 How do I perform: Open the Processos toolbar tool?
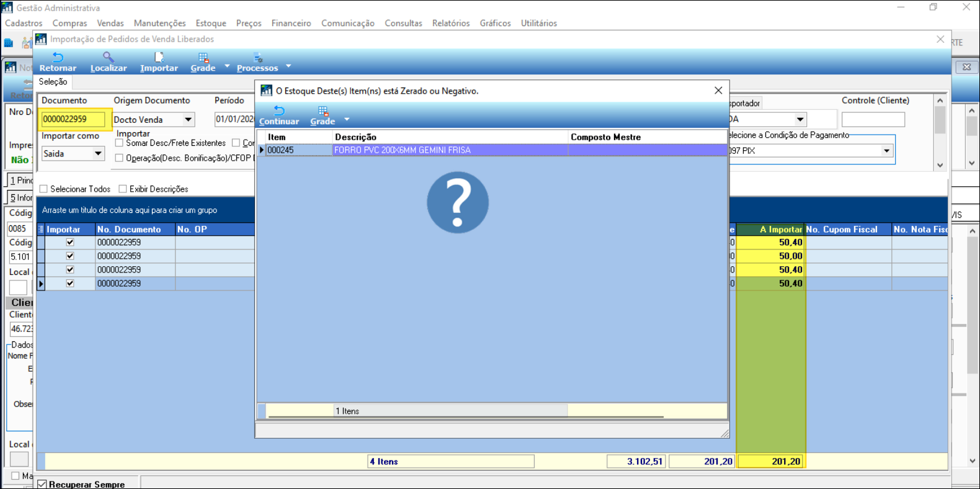[257, 62]
